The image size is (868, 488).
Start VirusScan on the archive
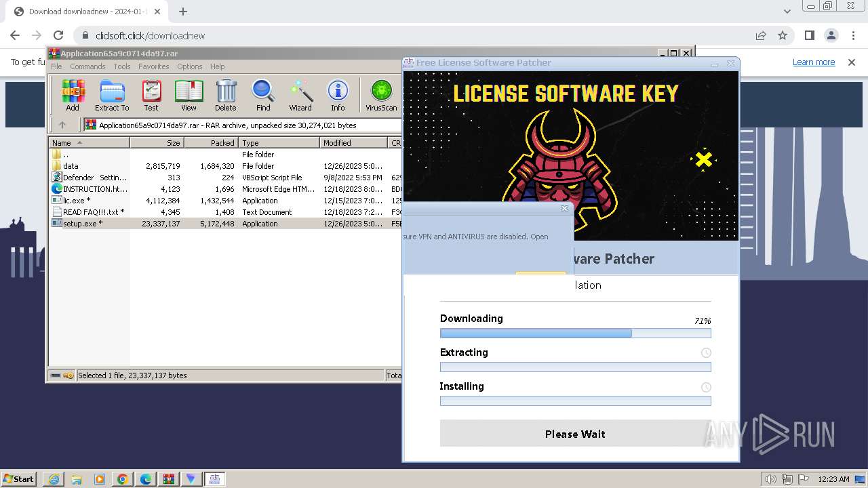click(x=381, y=95)
